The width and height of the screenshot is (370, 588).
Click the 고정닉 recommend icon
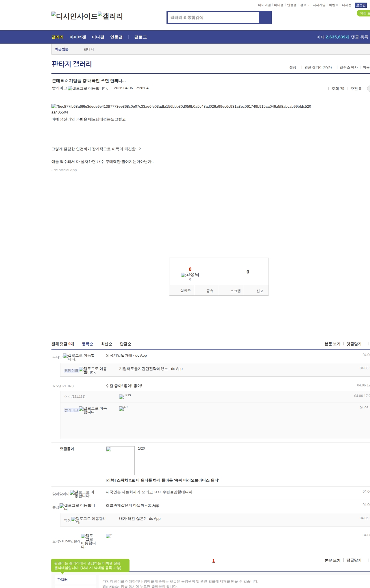[x=183, y=275]
